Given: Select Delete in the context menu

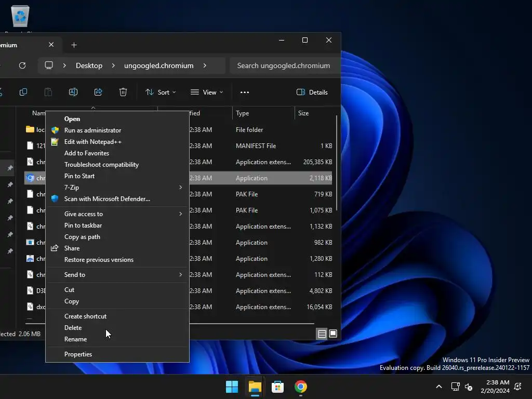Looking at the screenshot, I should click(117, 328).
